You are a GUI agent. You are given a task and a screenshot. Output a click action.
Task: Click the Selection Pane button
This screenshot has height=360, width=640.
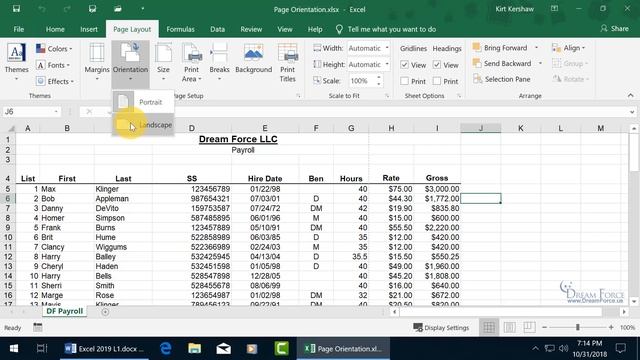[502, 79]
